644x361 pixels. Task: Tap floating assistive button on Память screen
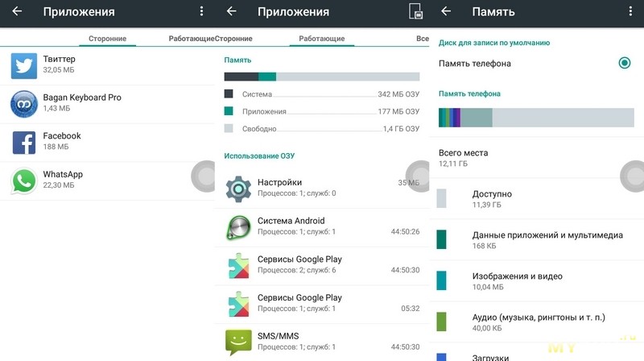pos(633,176)
